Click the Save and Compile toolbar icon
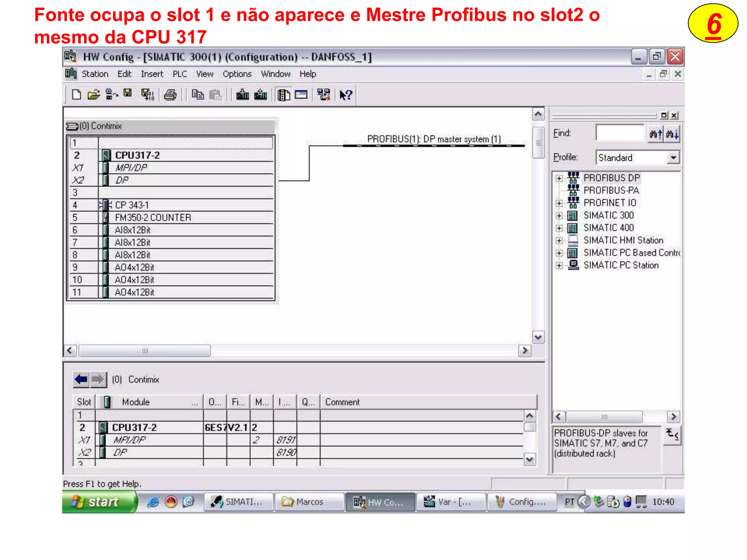This screenshot has height=560, width=747. pyautogui.click(x=147, y=95)
